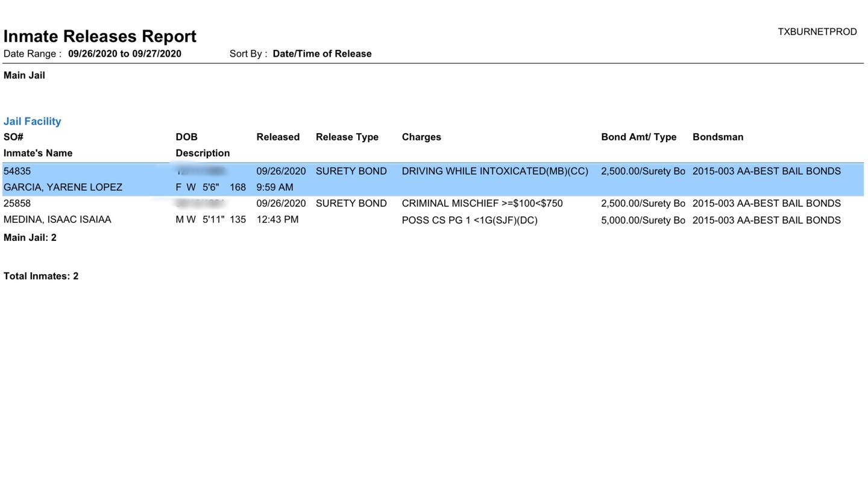The width and height of the screenshot is (868, 488).
Task: Click POSS CS PG 1 <1G(SJF)(DC) charge
Action: [x=470, y=221]
